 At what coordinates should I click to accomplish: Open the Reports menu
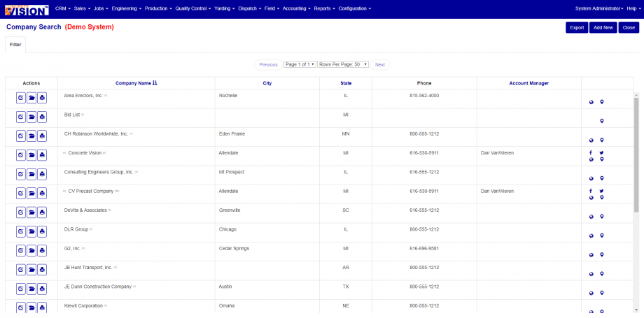coord(325,8)
